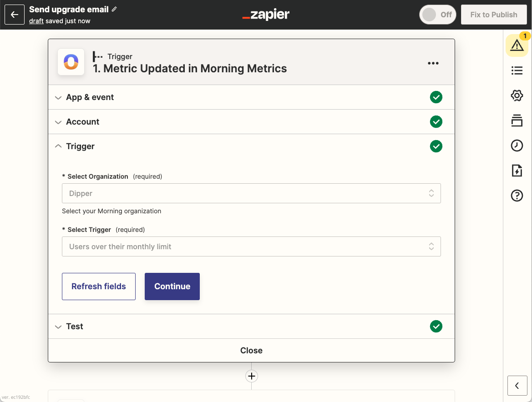Open the draft version link
This screenshot has height=402, width=532.
point(36,21)
